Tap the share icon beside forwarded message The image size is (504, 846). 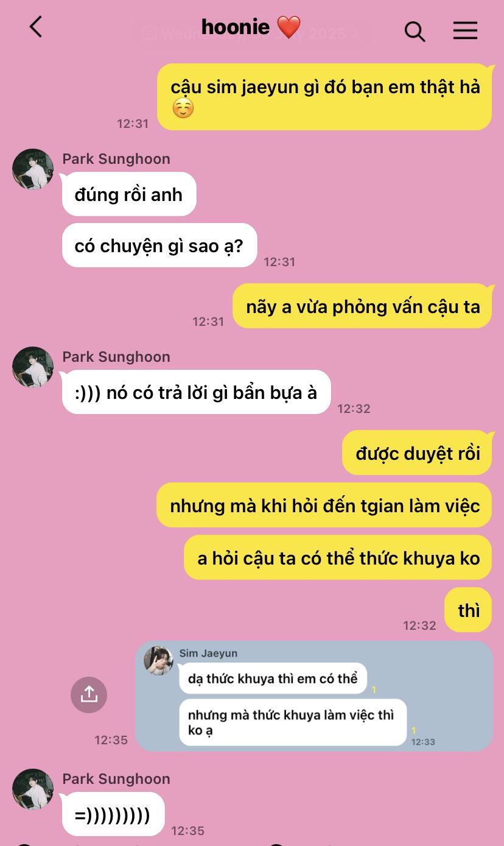point(89,694)
